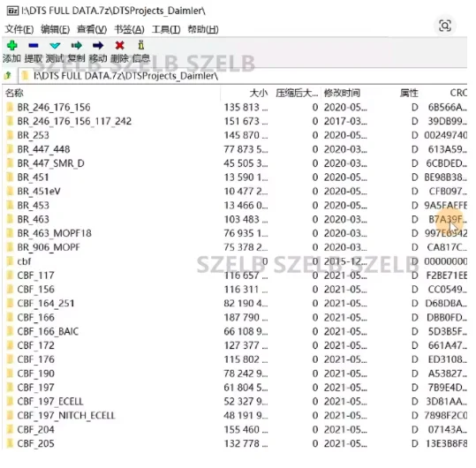Click folder icon of CBF_117 row
Viewport: 476px width, 468px height.
click(x=10, y=276)
